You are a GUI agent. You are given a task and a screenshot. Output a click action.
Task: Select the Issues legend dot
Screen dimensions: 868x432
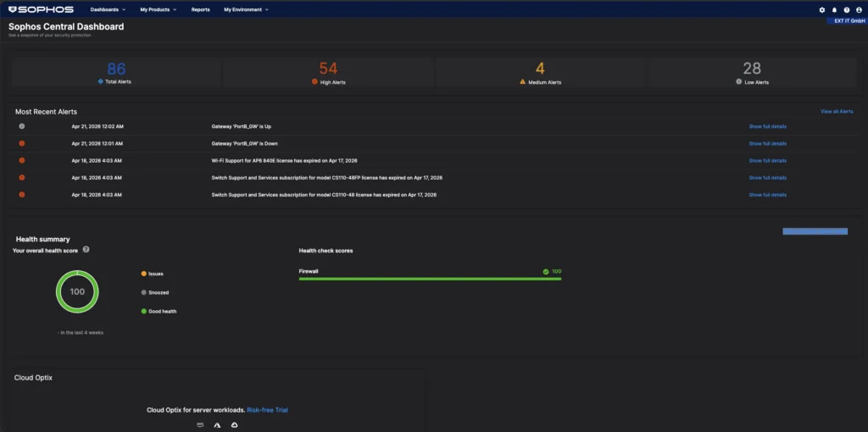coord(144,274)
